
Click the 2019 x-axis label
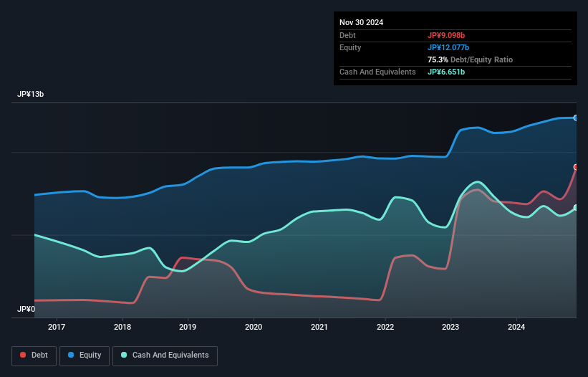click(188, 327)
